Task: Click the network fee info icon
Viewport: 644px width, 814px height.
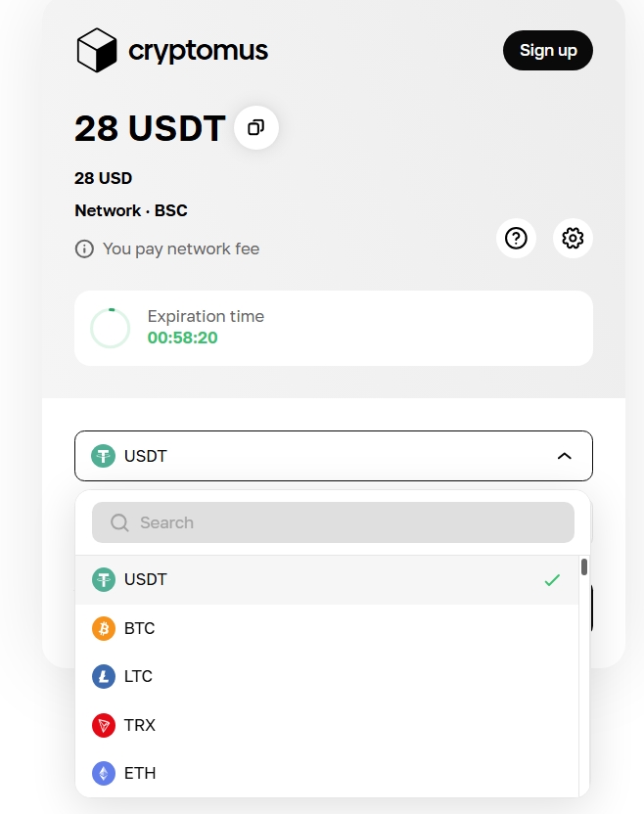Action: (85, 249)
